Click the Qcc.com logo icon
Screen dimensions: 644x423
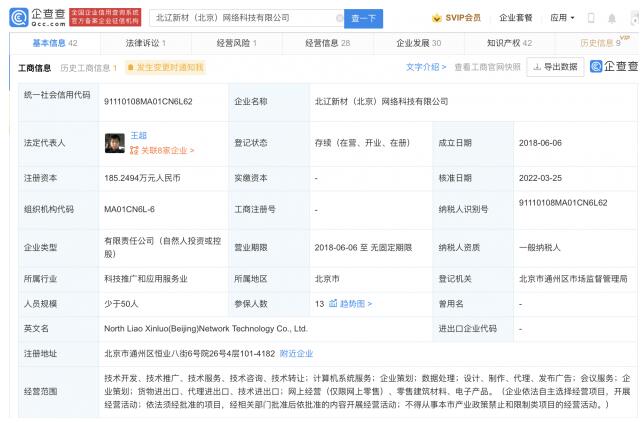tap(18, 18)
